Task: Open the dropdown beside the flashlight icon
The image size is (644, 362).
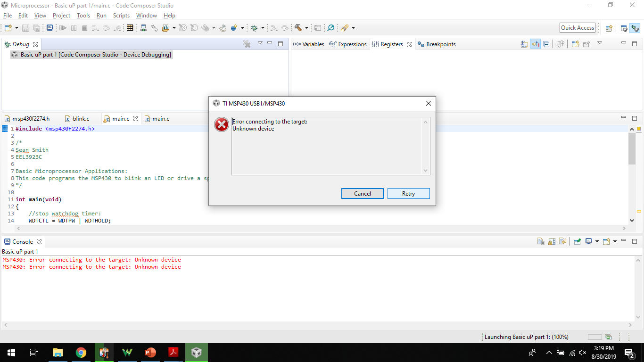Action: pos(353,28)
